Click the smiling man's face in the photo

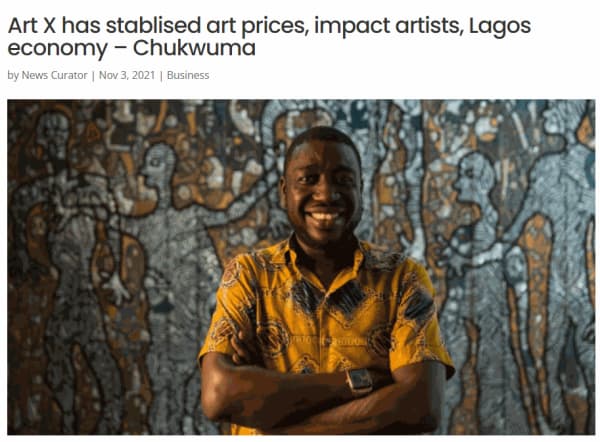pos(323,188)
